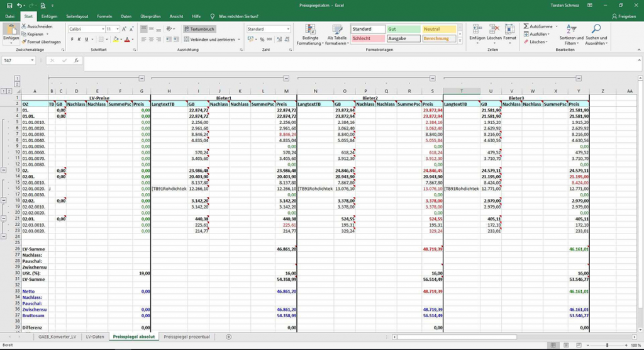Center the cell text horizontally
Screen dimensions: 644x350
click(151, 40)
